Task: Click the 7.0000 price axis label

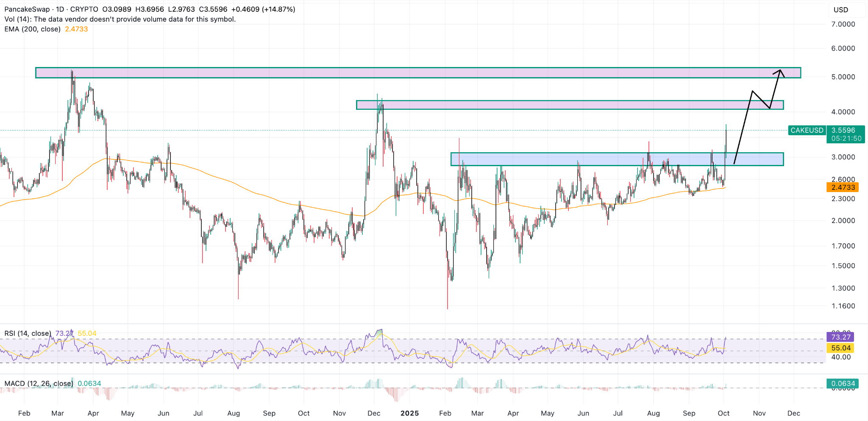Action: click(x=843, y=25)
